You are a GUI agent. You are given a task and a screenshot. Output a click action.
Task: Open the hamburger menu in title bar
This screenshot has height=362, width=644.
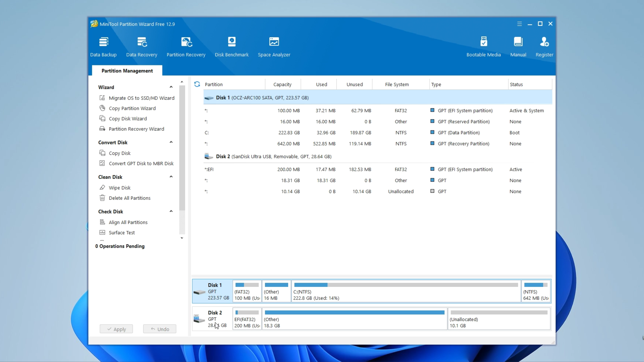point(519,24)
